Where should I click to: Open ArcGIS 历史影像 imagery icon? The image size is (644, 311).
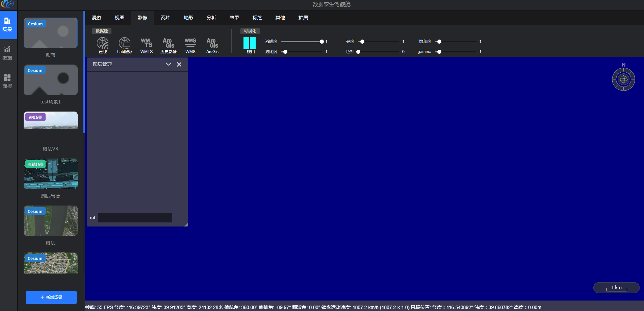[168, 43]
